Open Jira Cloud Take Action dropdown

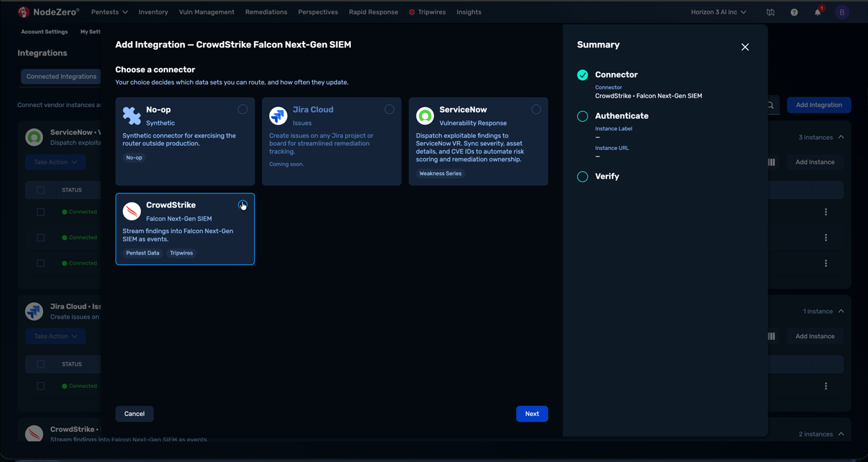click(x=56, y=336)
